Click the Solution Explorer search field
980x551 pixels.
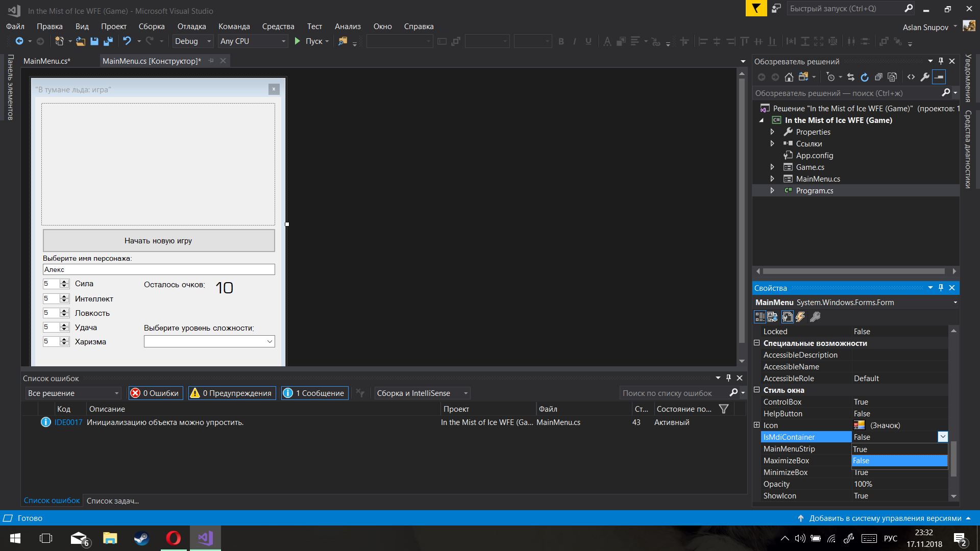tap(847, 93)
